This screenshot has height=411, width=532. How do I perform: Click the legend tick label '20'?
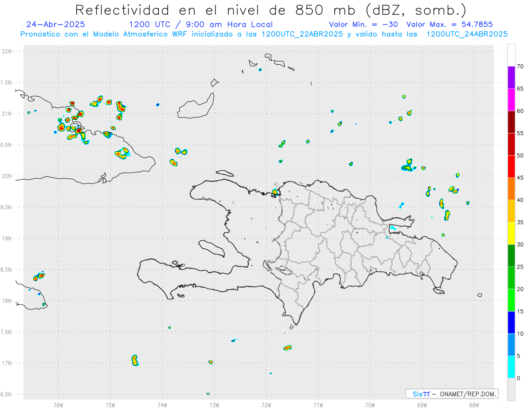(x=520, y=289)
